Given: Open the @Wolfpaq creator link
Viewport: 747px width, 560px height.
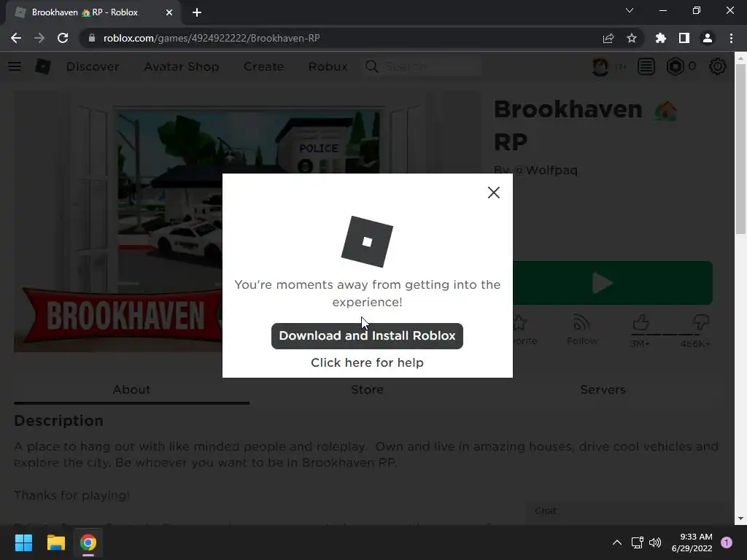Looking at the screenshot, I should 546,170.
